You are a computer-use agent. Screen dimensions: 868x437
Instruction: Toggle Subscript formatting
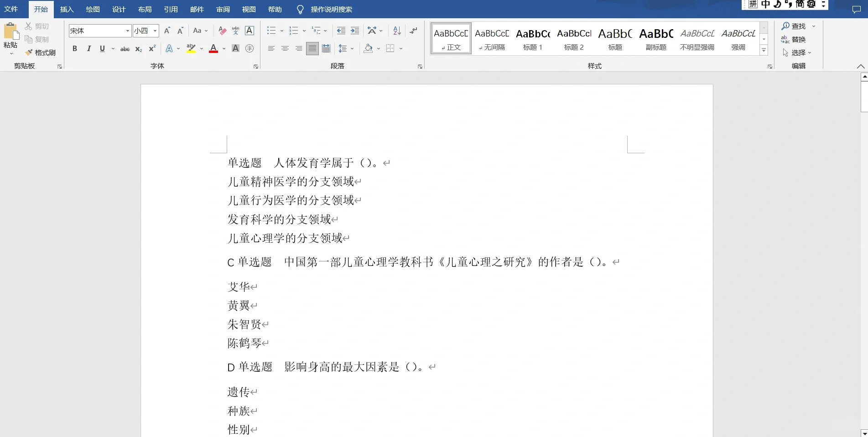coord(139,48)
